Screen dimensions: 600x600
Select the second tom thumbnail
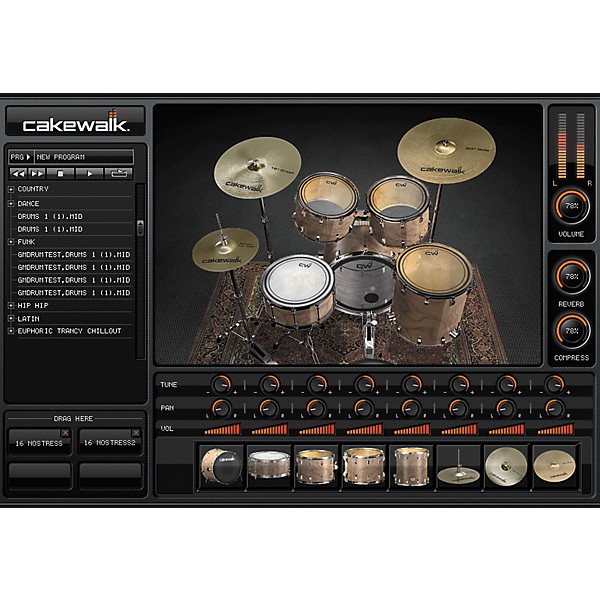364,467
